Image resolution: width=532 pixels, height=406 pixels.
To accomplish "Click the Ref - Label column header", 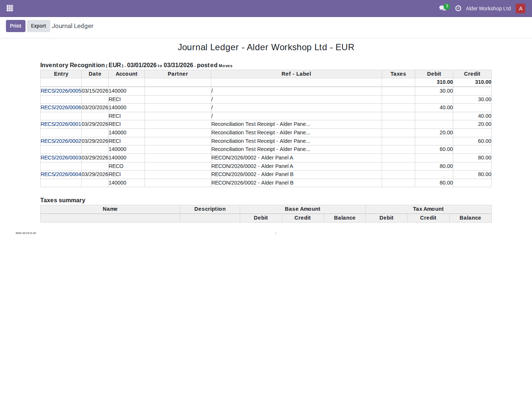I will 296,74.
